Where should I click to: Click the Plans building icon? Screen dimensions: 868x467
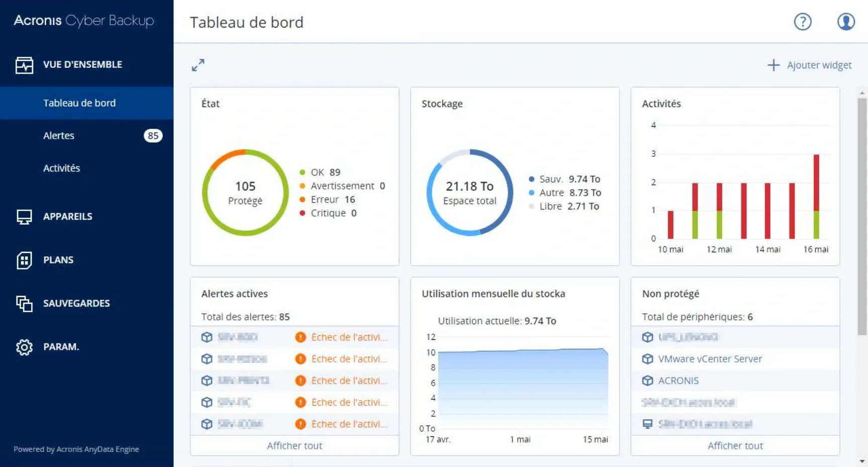pos(24,260)
